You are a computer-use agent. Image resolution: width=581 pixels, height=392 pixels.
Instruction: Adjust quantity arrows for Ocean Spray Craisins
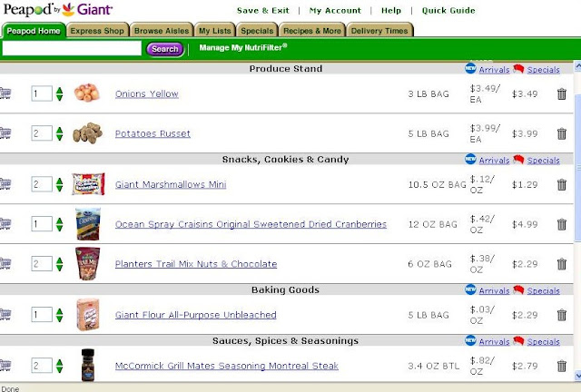(59, 224)
